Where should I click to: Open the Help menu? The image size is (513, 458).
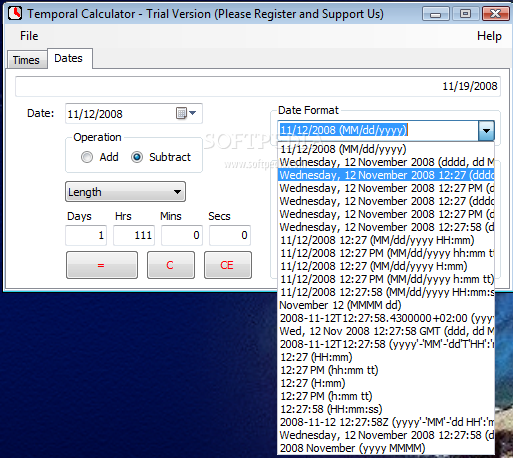click(489, 36)
